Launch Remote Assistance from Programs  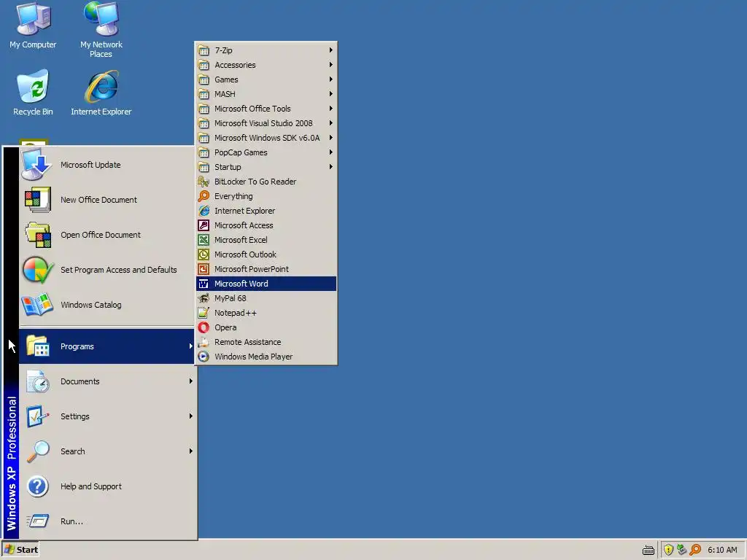pos(266,342)
